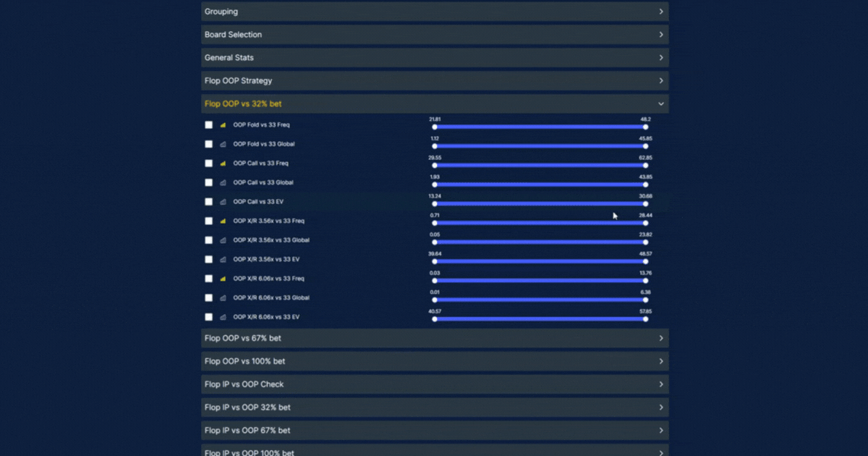Collapse the Flop OOP vs 32% bet section
The width and height of the screenshot is (868, 456).
(x=660, y=104)
